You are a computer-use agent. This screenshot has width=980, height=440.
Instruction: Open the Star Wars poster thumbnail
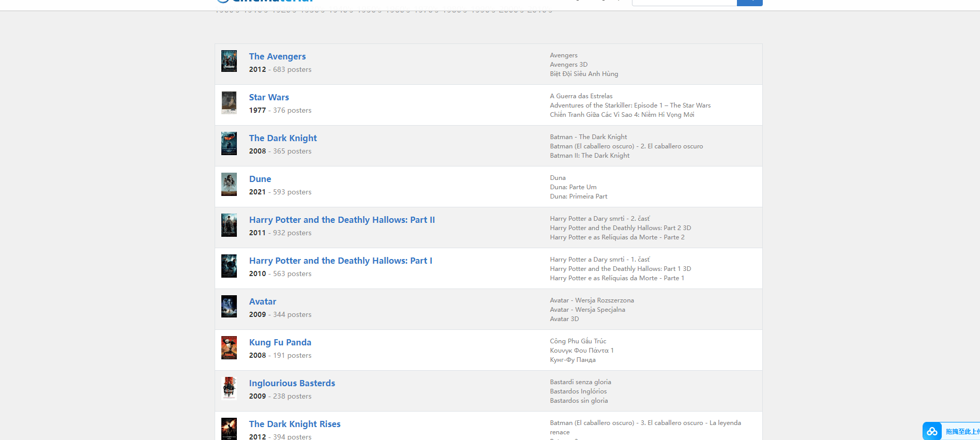coord(229,102)
